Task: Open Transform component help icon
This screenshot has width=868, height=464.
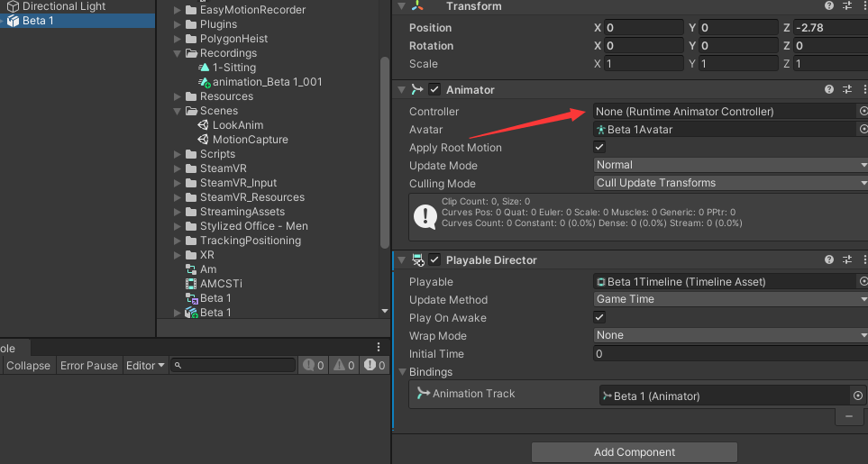Action: tap(828, 6)
